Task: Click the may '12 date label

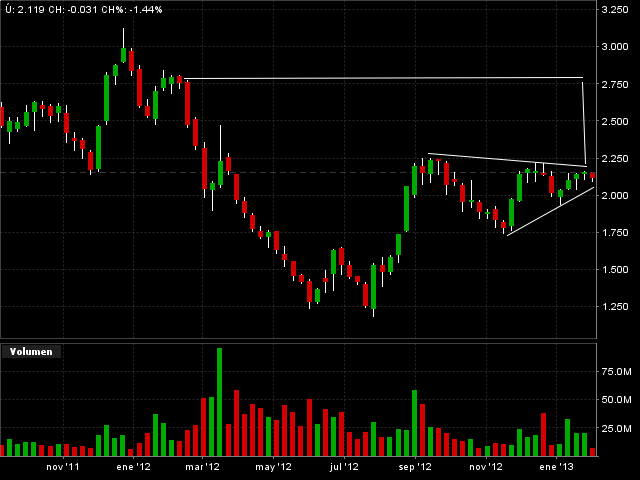Action: [273, 467]
